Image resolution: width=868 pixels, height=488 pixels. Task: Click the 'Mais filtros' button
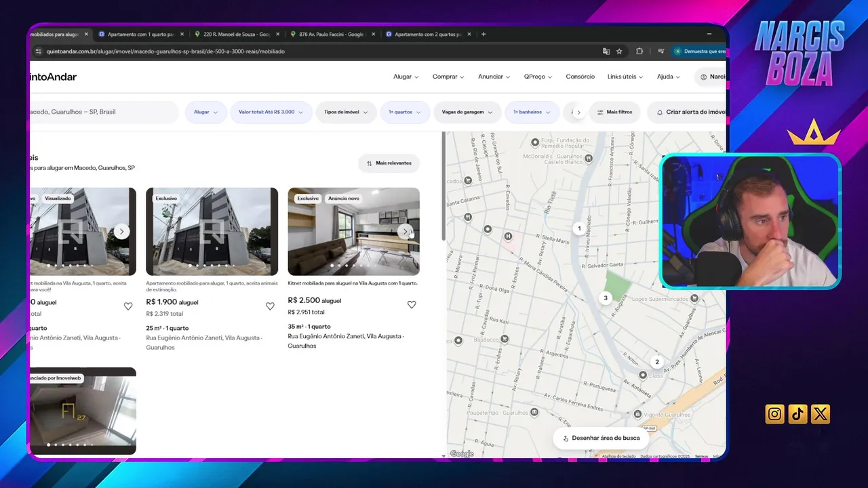(x=614, y=112)
